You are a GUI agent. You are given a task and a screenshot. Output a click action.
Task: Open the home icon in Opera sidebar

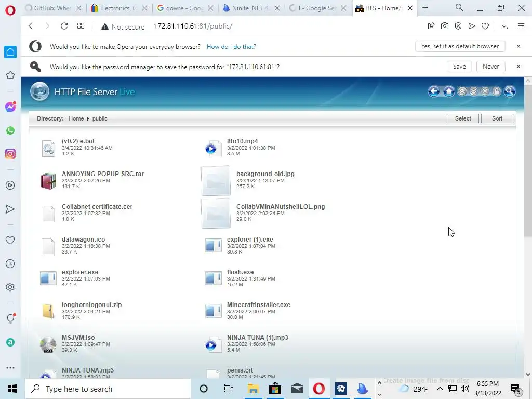[x=10, y=52]
